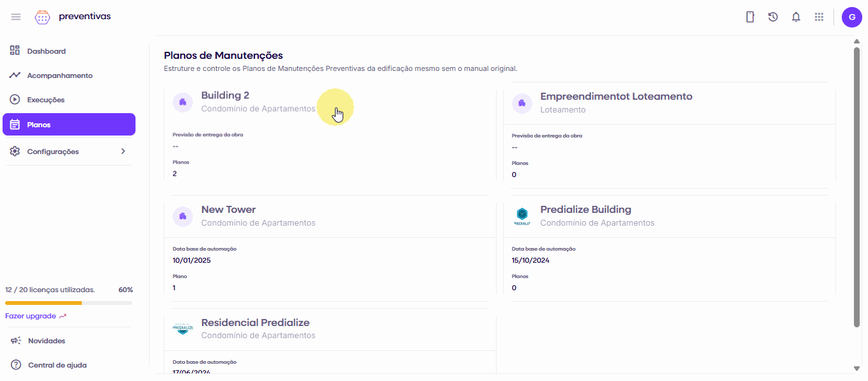This screenshot has height=381, width=868.
Task: Click the date '10/01/2025' in New Tower
Action: (x=192, y=260)
